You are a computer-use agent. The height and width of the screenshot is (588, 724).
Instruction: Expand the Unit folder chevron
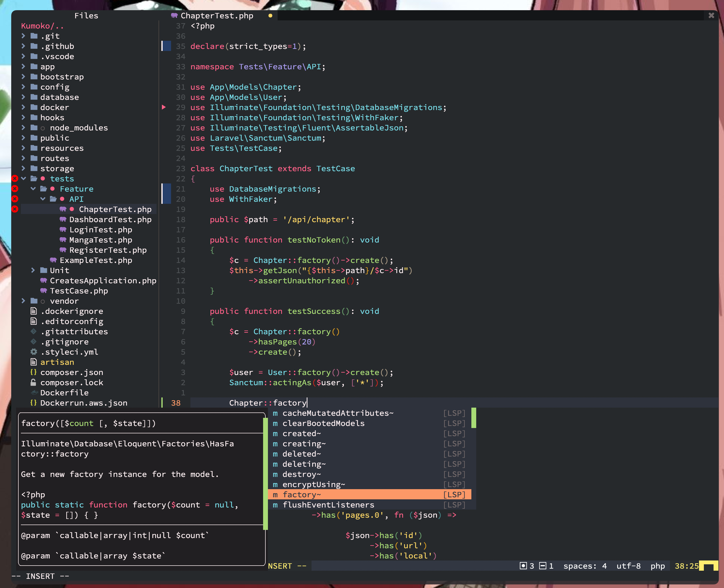pyautogui.click(x=33, y=270)
